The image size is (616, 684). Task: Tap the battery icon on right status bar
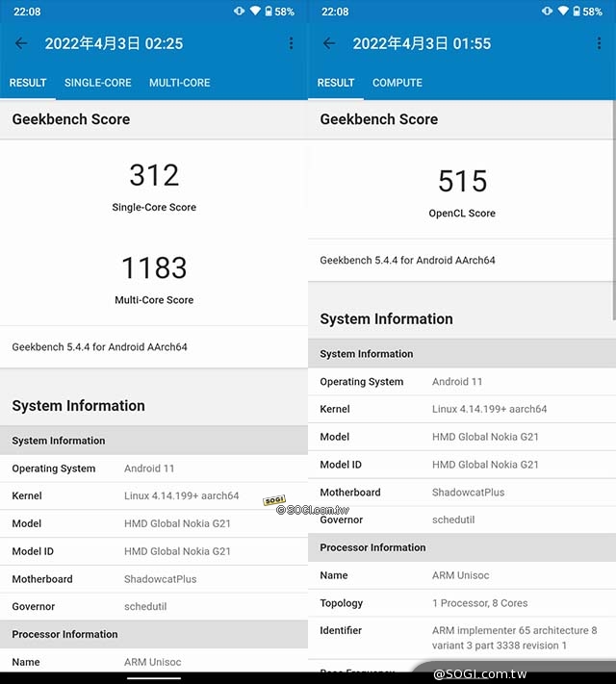[577, 11]
